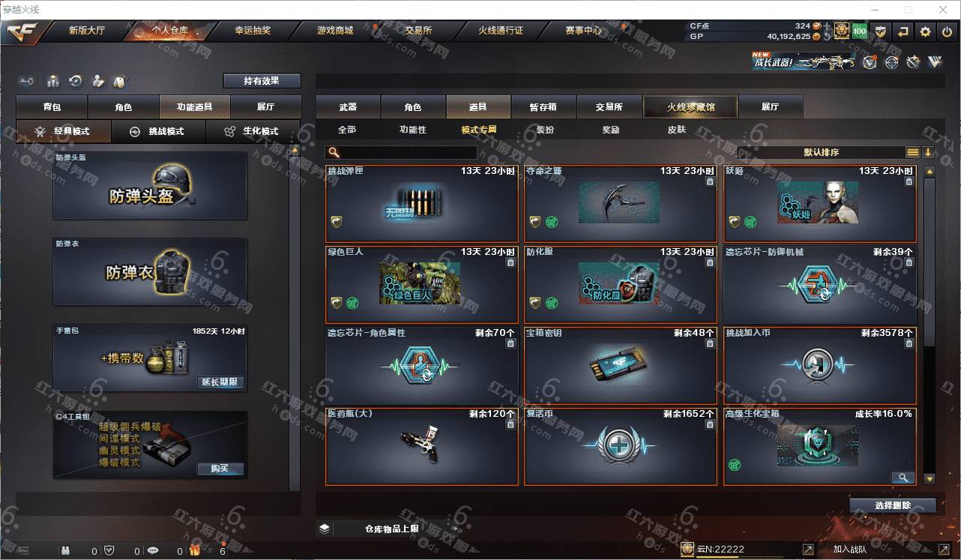Click magnifier icon on 高级生化宝箱 item
The width and height of the screenshot is (961, 560).
[903, 478]
